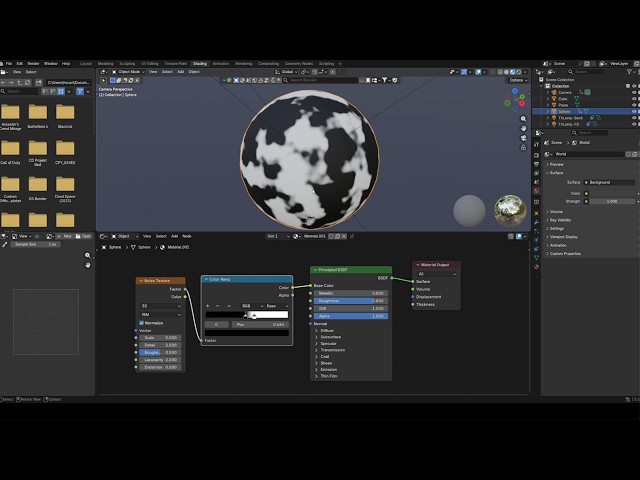Click the file browser refresh icon
The width and height of the screenshot is (640, 480).
click(x=27, y=82)
